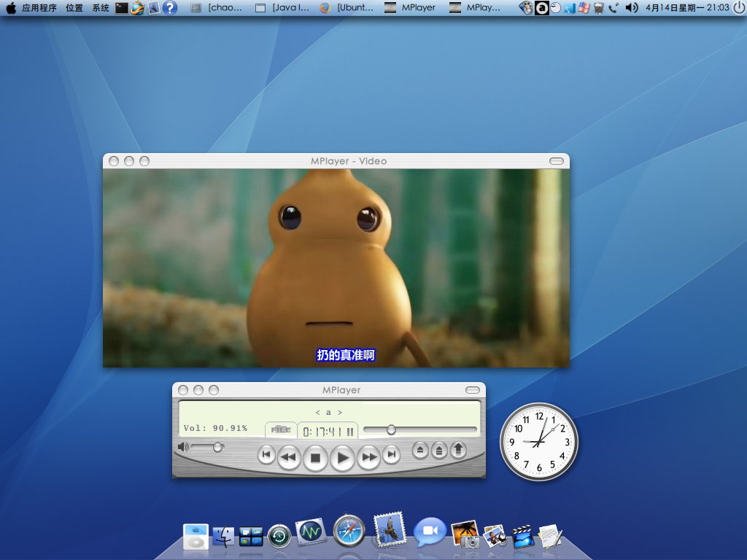Image resolution: width=747 pixels, height=560 pixels.
Task: Open the help question mark icon
Action: click(x=169, y=7)
